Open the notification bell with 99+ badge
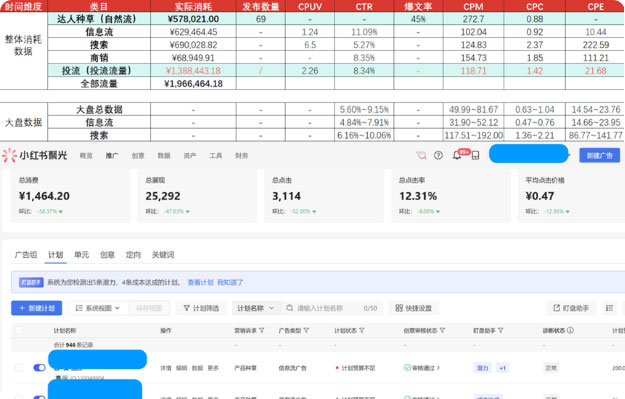 457,155
